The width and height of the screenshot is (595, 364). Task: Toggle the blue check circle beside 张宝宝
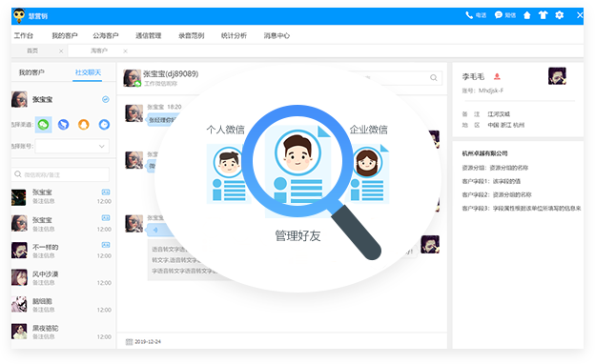click(106, 99)
